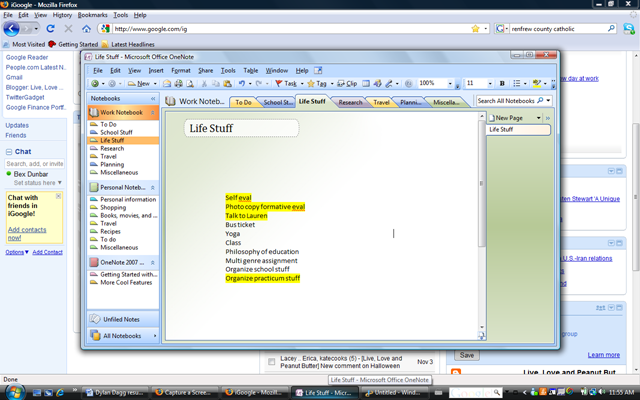Image resolution: width=640 pixels, height=400 pixels.
Task: Collapse the Work Notebook group
Action: (x=153, y=112)
